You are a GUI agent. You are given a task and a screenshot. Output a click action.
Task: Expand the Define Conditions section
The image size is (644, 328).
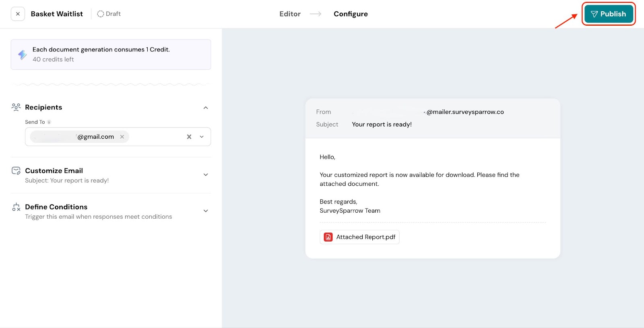coord(206,211)
